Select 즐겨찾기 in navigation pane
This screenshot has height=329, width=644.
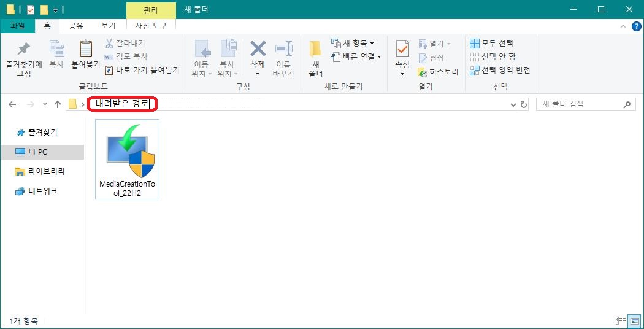click(x=37, y=133)
